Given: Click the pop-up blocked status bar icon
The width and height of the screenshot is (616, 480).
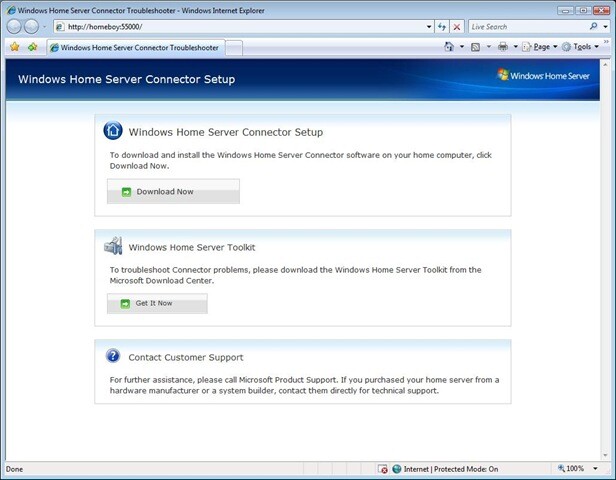Looking at the screenshot, I should 383,469.
